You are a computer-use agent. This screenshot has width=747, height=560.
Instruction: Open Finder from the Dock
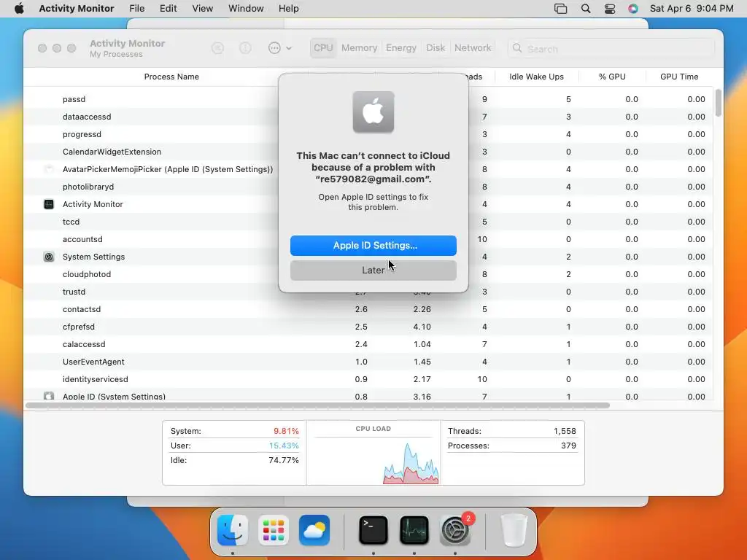tap(233, 530)
